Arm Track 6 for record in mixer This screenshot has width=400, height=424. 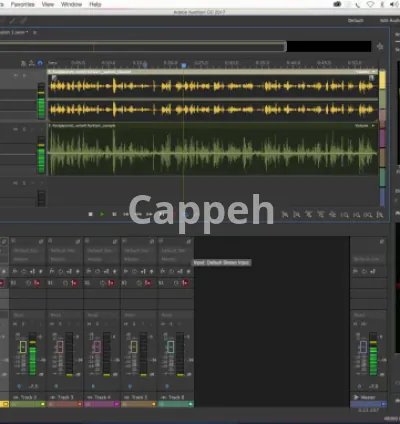tap(180, 324)
